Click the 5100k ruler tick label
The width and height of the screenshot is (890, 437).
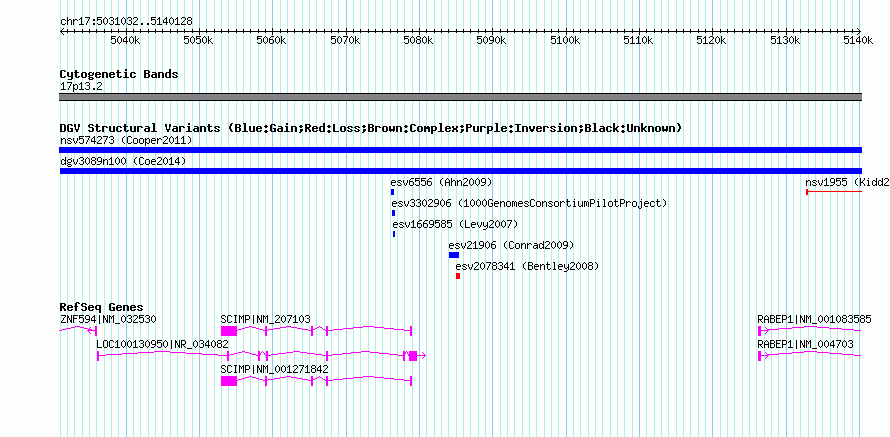565,41
